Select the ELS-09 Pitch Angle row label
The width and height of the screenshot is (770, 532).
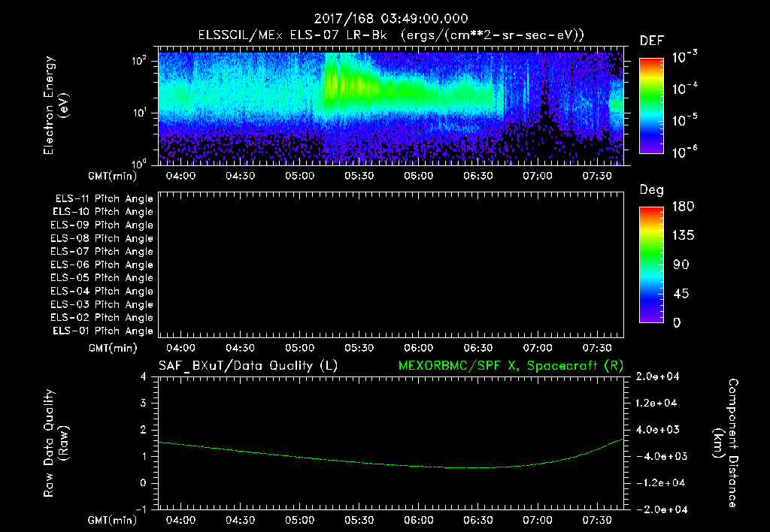click(102, 225)
